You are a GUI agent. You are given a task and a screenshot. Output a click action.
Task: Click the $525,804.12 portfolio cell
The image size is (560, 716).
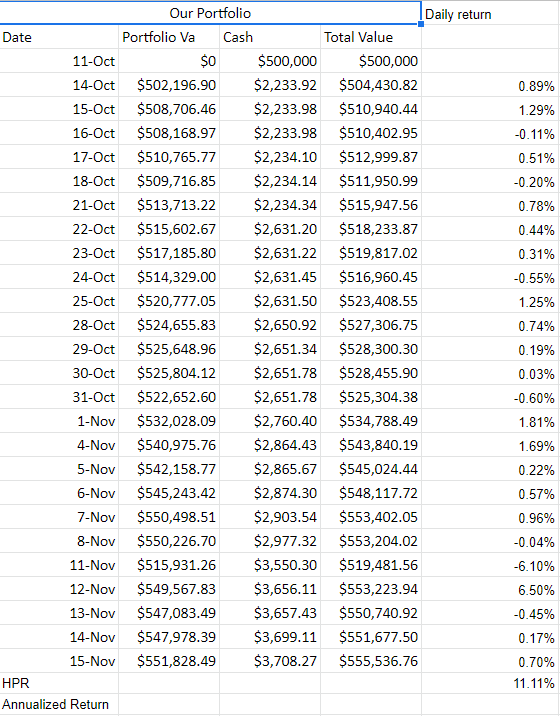point(169,373)
